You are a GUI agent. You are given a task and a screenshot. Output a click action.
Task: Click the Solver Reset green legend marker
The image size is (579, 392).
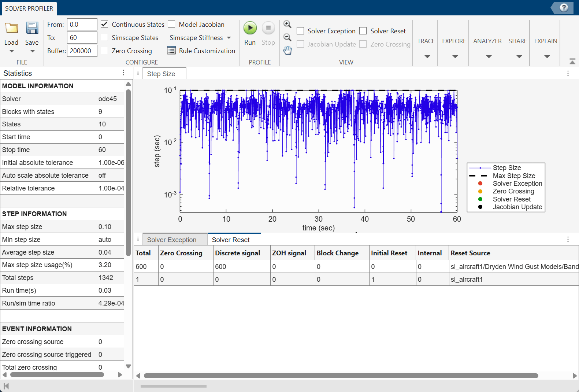click(480, 199)
